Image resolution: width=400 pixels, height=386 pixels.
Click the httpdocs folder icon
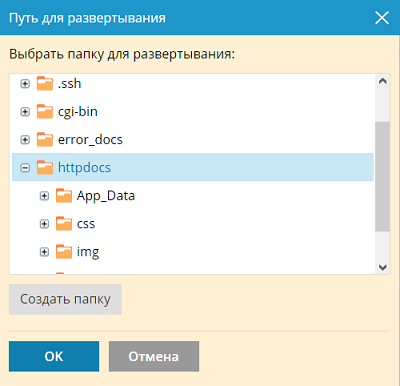pos(45,168)
